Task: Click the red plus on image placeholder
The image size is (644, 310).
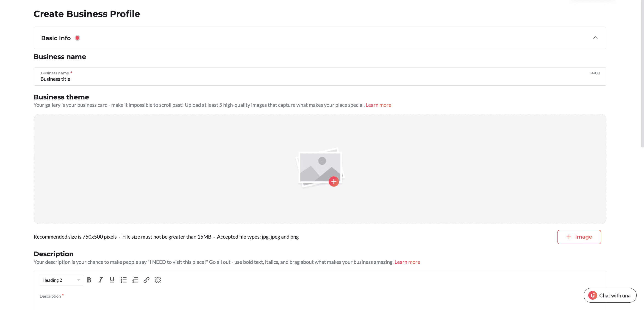Action: 334,182
